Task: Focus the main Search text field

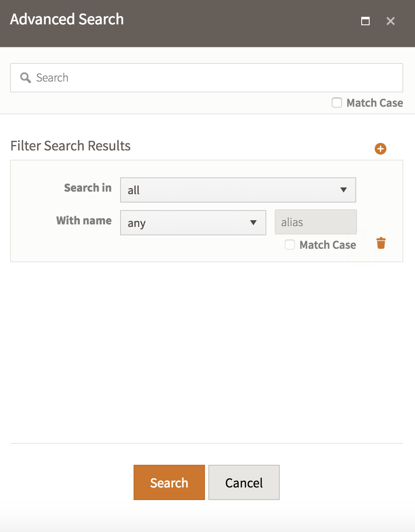Action: click(214, 78)
